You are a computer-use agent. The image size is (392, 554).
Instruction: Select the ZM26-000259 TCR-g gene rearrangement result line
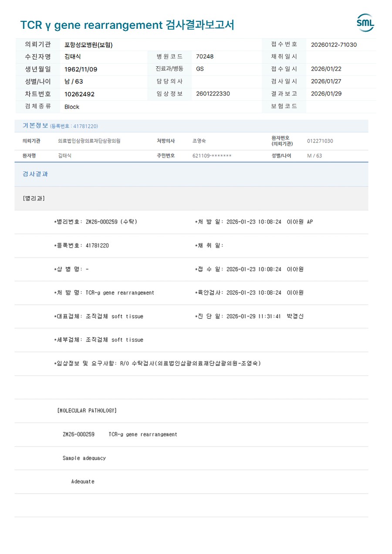[x=120, y=434]
